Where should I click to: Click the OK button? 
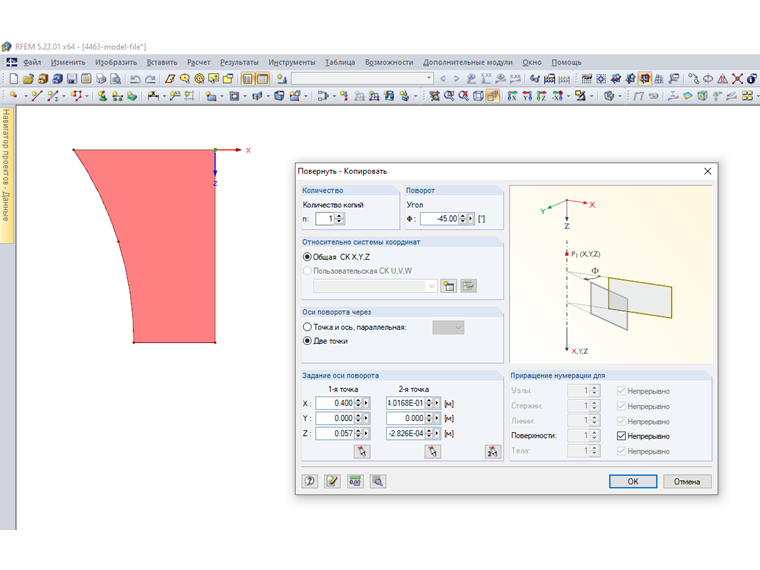click(633, 481)
